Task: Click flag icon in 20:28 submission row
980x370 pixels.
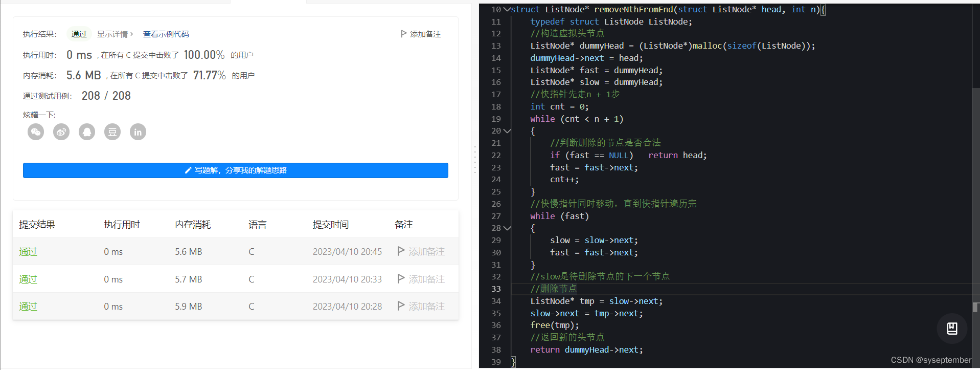Action: coord(401,306)
